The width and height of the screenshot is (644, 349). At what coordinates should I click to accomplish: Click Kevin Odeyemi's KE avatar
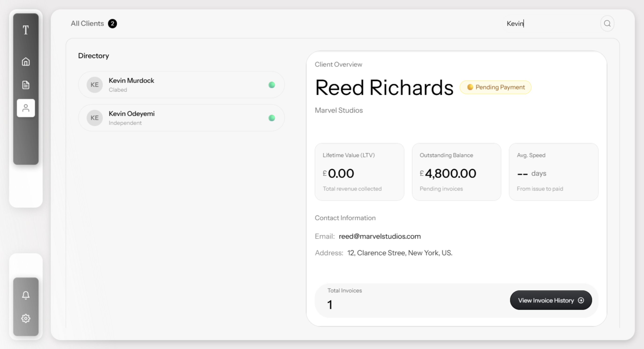(94, 118)
